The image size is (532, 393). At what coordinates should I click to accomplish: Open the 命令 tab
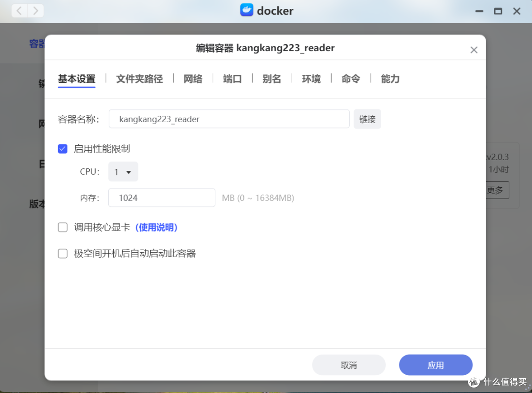pyautogui.click(x=351, y=79)
